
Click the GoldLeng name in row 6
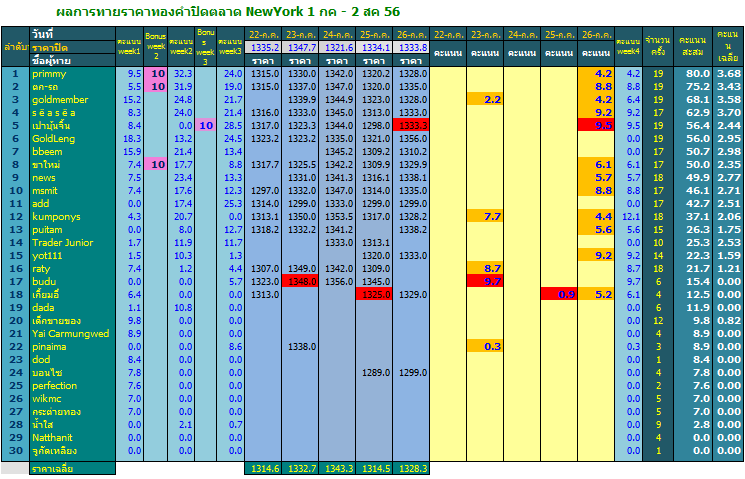53,139
